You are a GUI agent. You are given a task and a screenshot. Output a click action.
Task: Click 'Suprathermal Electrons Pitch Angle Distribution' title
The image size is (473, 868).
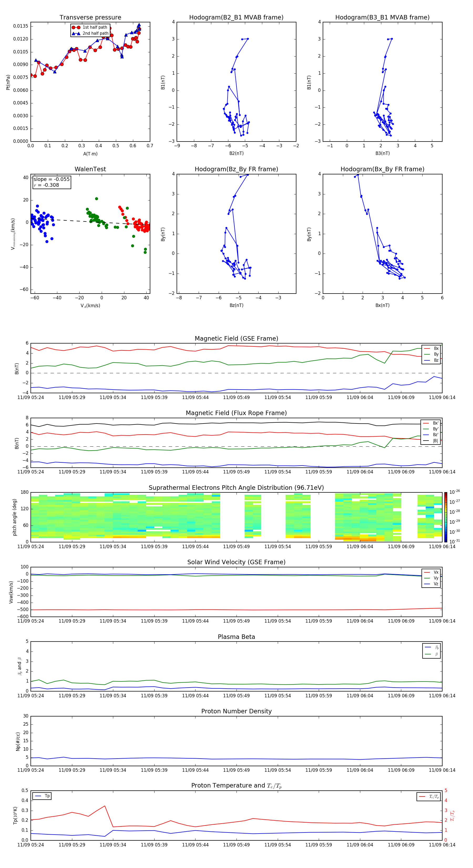236,488
